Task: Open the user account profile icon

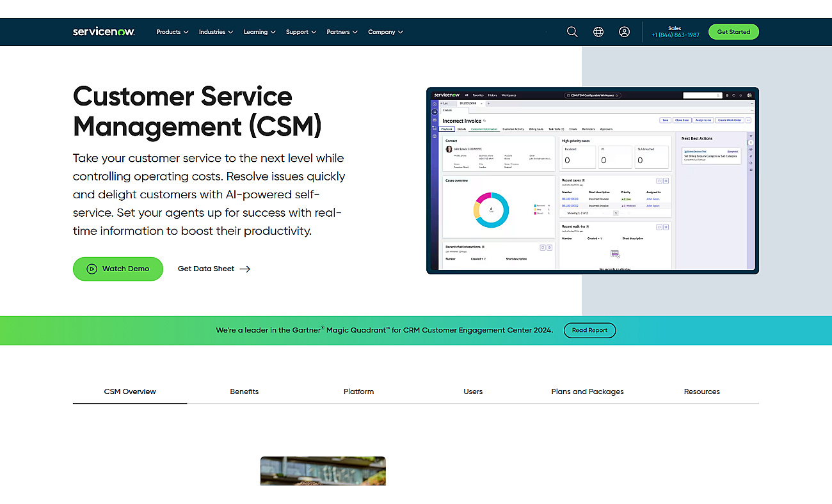Action: tap(624, 32)
